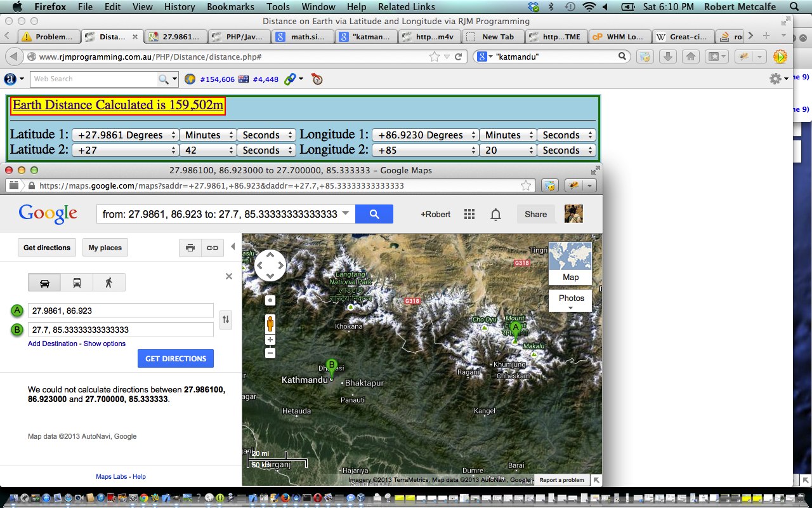Open Longitude 2 minutes dropdown showing 20
Viewport: 812px width, 508px height.
point(507,150)
